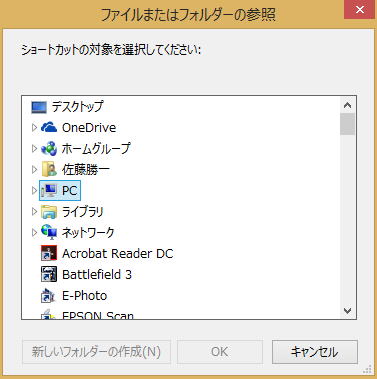Click the ライブラリ folder icon

pos(49,212)
